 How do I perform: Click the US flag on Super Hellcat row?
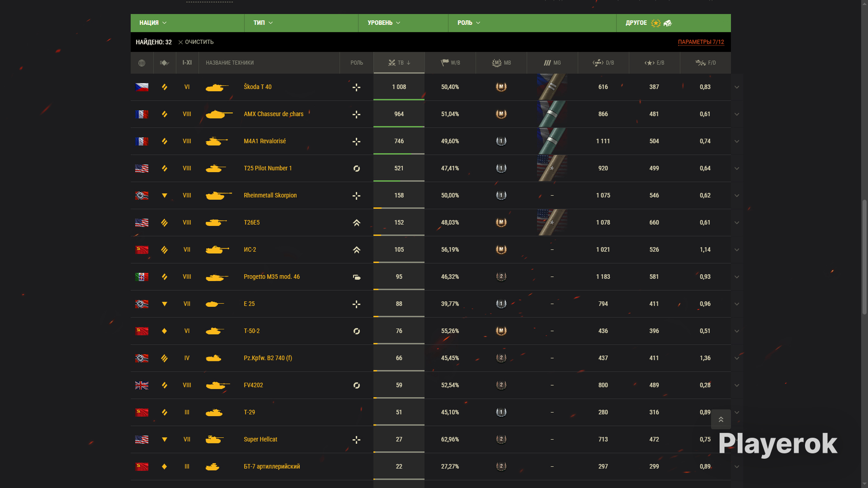click(x=142, y=439)
